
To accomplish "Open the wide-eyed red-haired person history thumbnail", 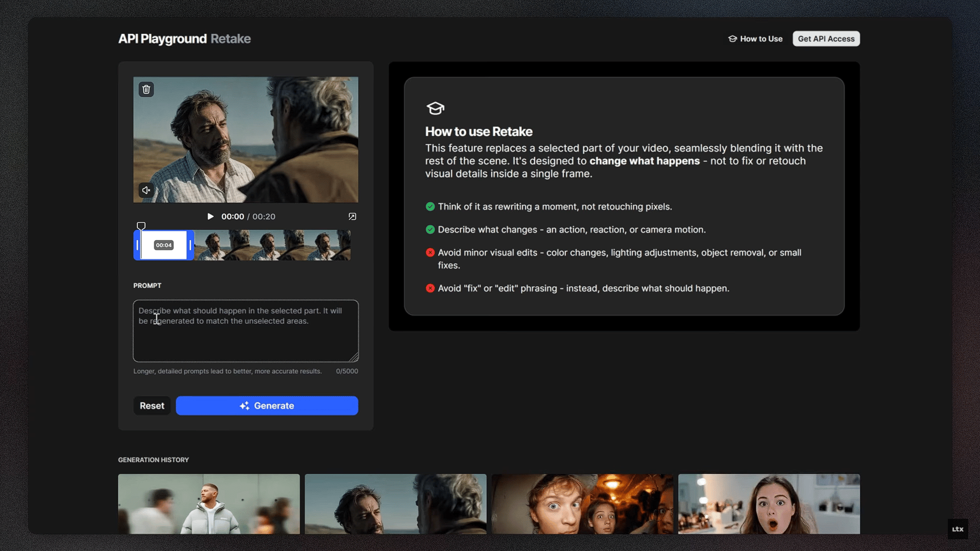I will pos(582,504).
